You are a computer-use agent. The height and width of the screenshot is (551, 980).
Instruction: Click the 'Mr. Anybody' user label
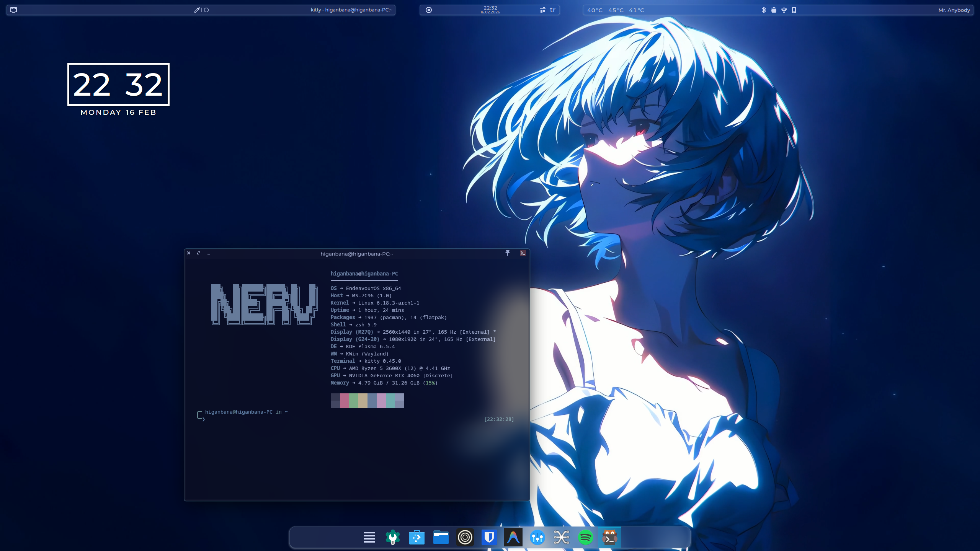(954, 10)
